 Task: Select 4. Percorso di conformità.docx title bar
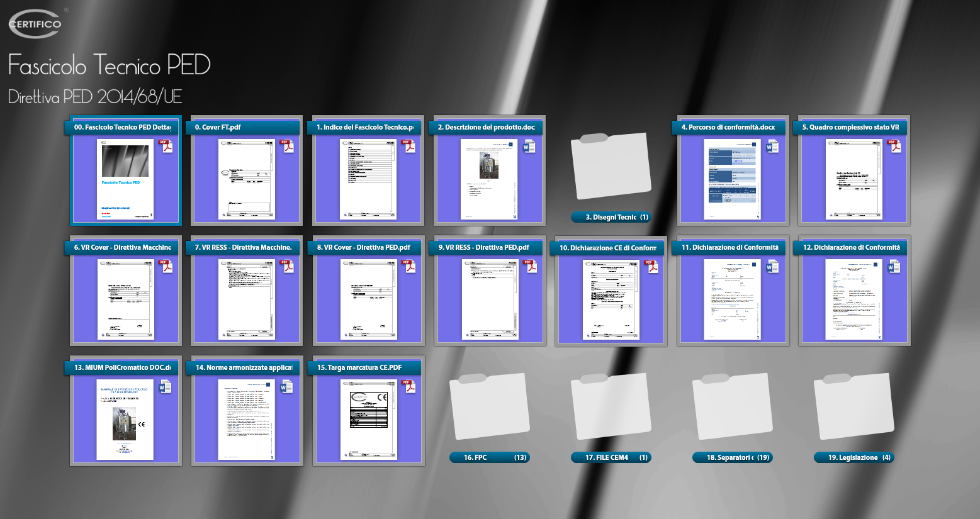click(x=731, y=127)
